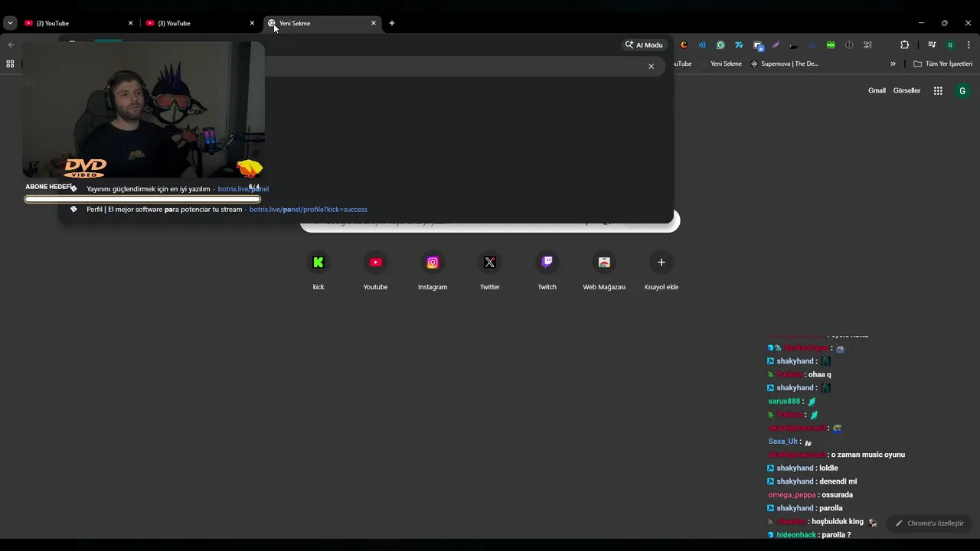Image resolution: width=980 pixels, height=551 pixels.
Task: Open the media control toolbar icon
Action: (x=932, y=44)
